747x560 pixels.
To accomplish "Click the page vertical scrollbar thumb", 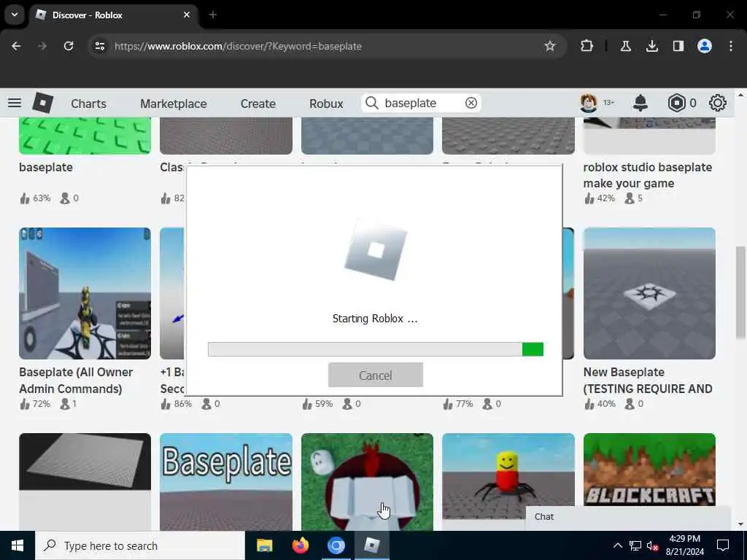I will (740, 292).
